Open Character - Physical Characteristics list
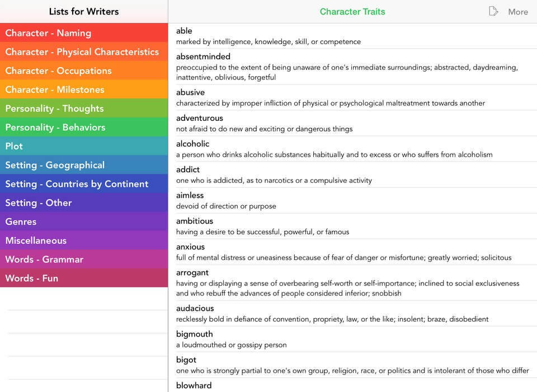This screenshot has height=392, width=537. 84,52
